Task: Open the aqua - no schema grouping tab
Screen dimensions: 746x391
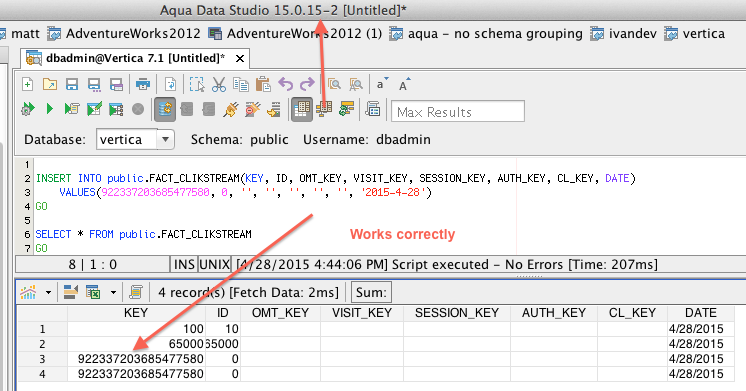Action: [x=486, y=34]
